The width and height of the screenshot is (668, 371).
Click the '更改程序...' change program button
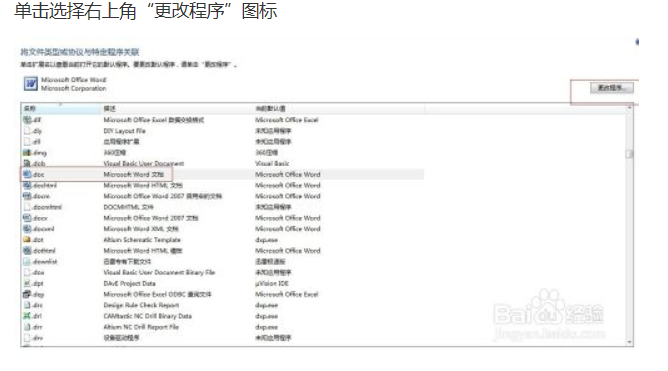tap(612, 88)
